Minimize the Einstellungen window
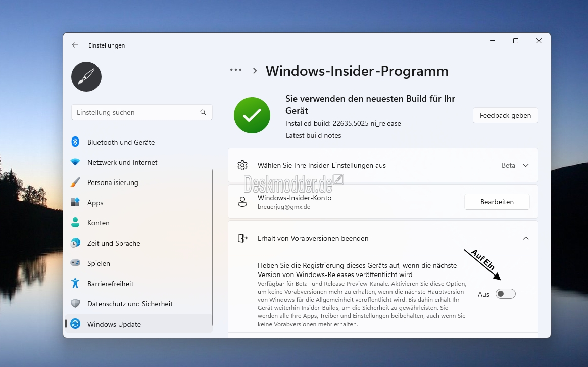The height and width of the screenshot is (367, 588). point(493,41)
